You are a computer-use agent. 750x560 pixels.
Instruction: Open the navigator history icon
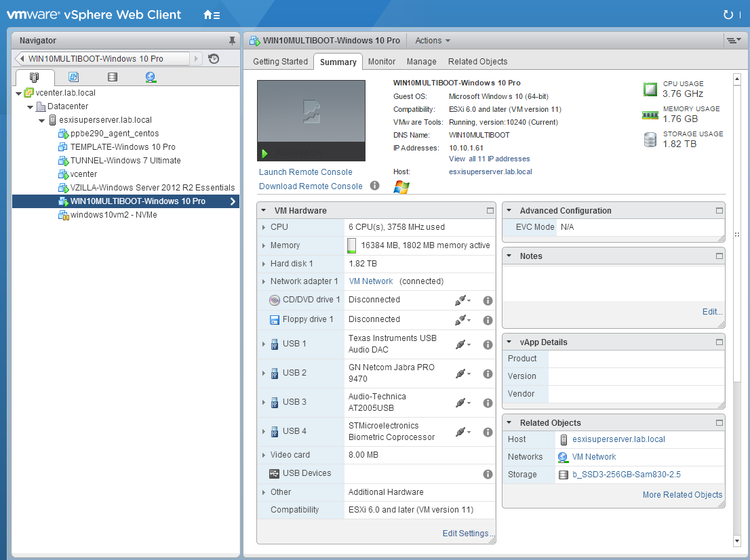pyautogui.click(x=214, y=59)
